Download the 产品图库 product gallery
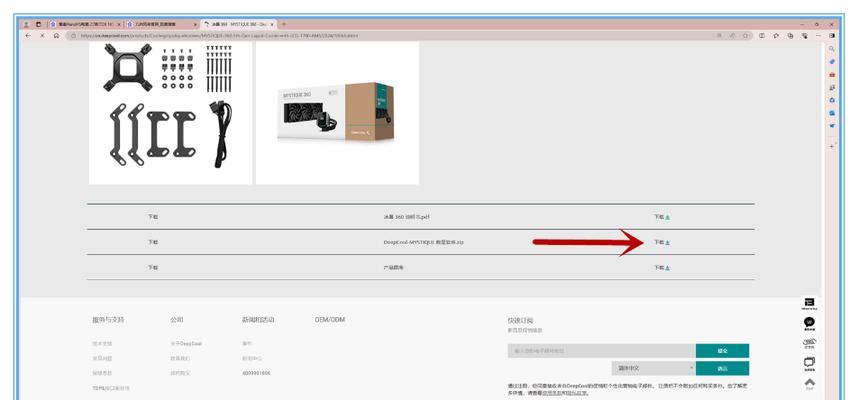 point(662,268)
